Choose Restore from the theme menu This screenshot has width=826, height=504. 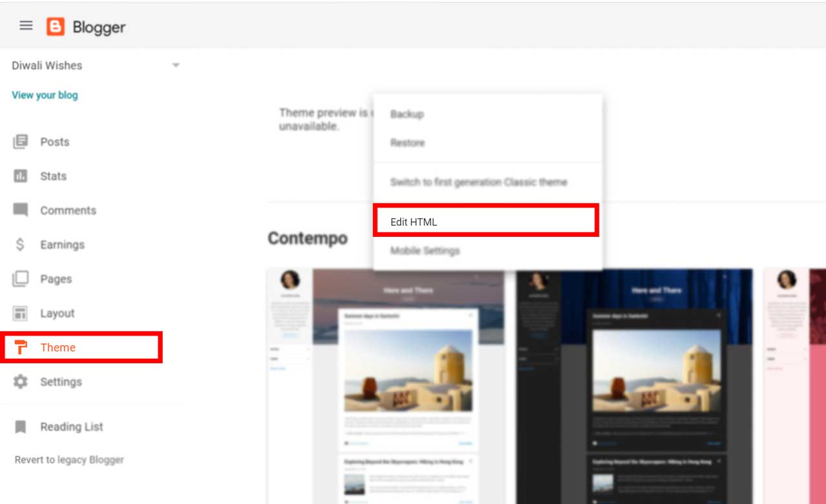pyautogui.click(x=408, y=143)
